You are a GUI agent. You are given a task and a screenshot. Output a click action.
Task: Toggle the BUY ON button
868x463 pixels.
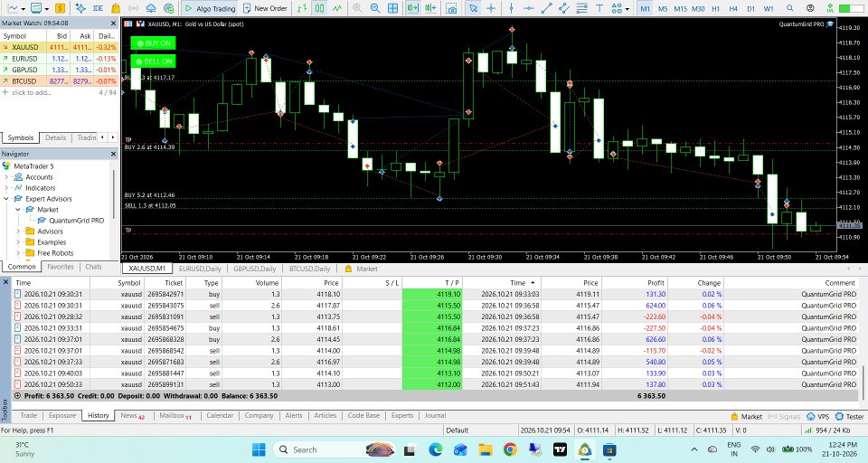[x=154, y=43]
